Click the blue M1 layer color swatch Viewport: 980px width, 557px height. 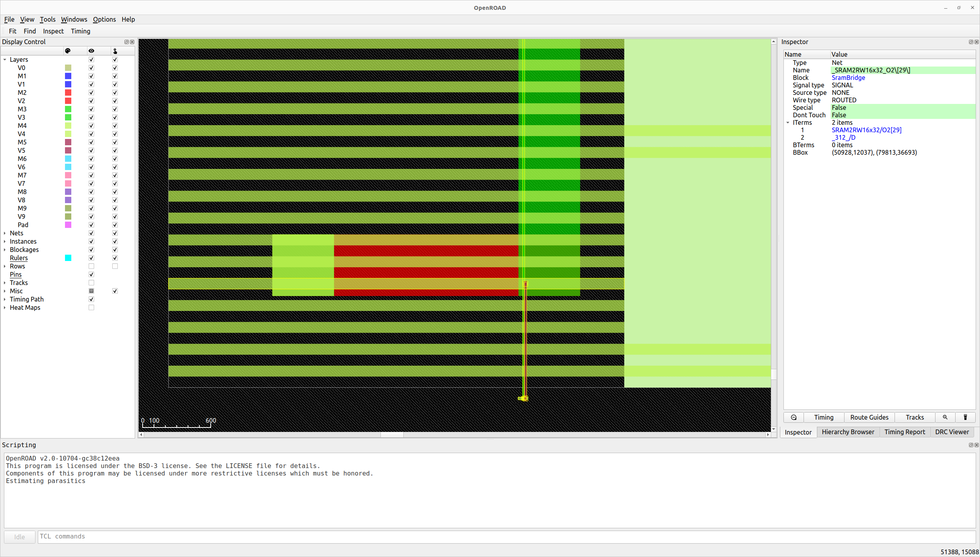68,76
